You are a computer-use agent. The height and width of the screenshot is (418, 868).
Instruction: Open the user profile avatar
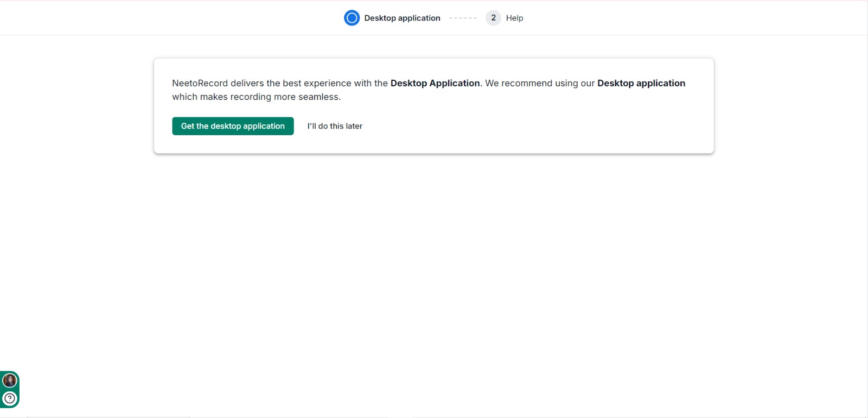[10, 380]
